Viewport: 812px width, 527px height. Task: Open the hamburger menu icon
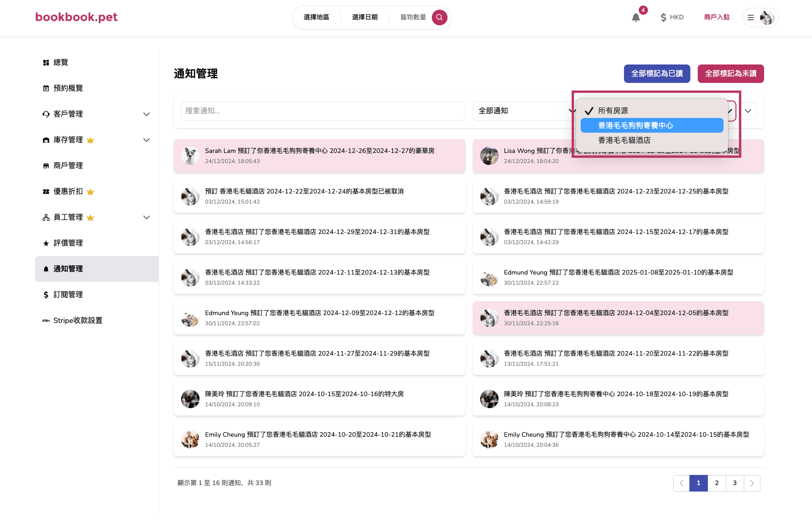(x=751, y=18)
